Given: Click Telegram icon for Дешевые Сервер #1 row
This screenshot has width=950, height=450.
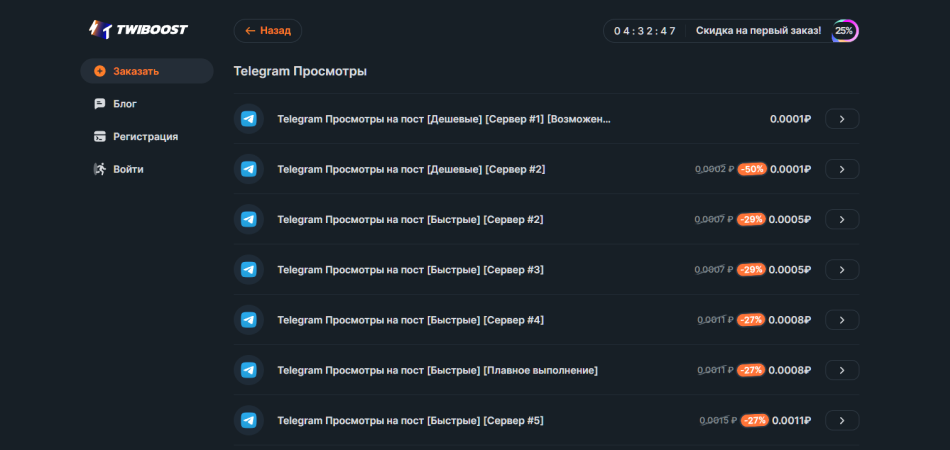Looking at the screenshot, I should click(x=248, y=119).
